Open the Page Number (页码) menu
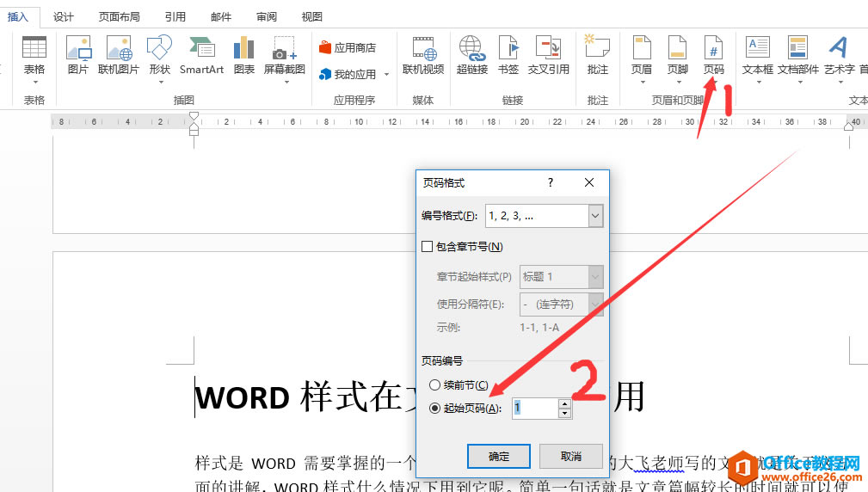Screen dimensions: 868x492 713,55
